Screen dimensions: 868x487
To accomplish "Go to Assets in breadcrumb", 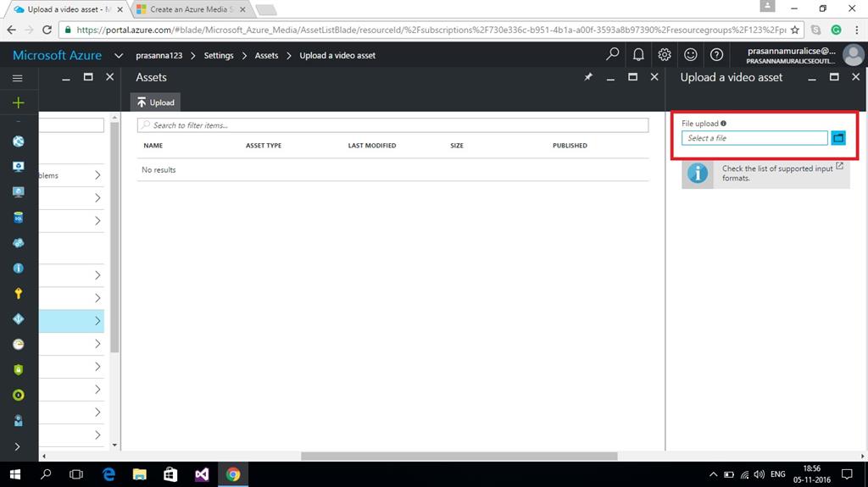I will (x=266, y=55).
